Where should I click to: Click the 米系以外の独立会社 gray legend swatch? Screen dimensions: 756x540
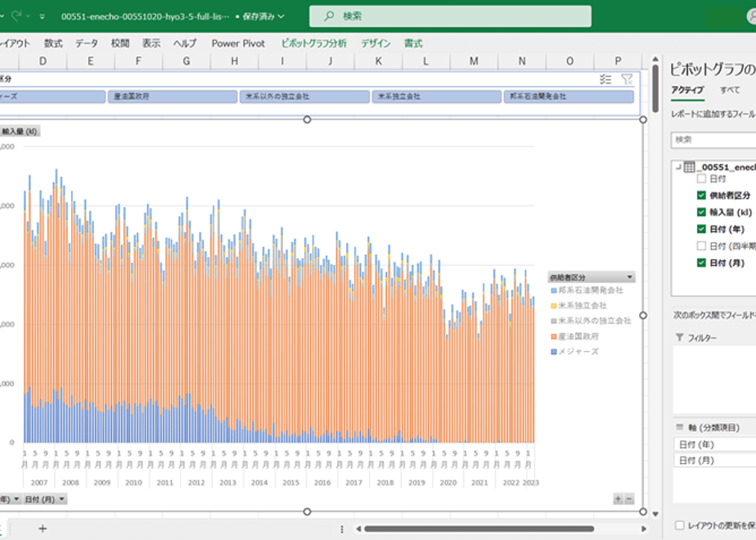click(x=554, y=321)
